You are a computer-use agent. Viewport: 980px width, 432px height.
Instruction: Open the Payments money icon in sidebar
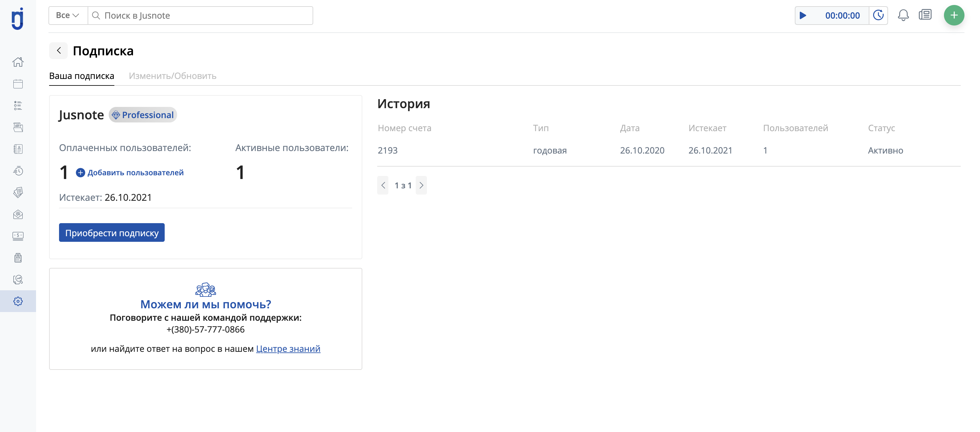(x=18, y=236)
